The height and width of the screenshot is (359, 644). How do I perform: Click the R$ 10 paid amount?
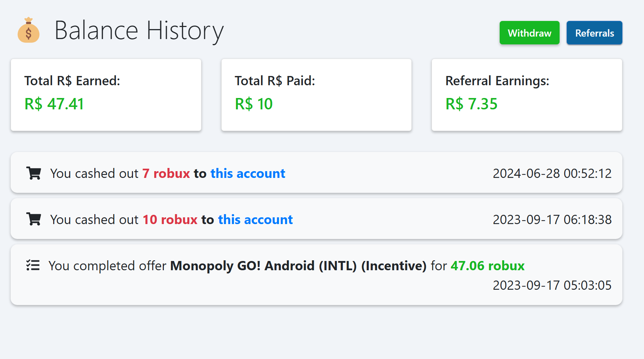point(254,104)
